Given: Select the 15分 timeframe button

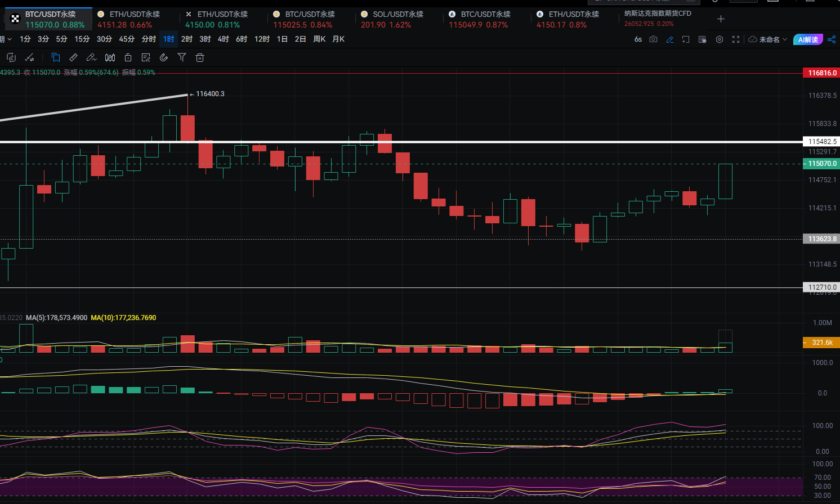Looking at the screenshot, I should coord(82,39).
